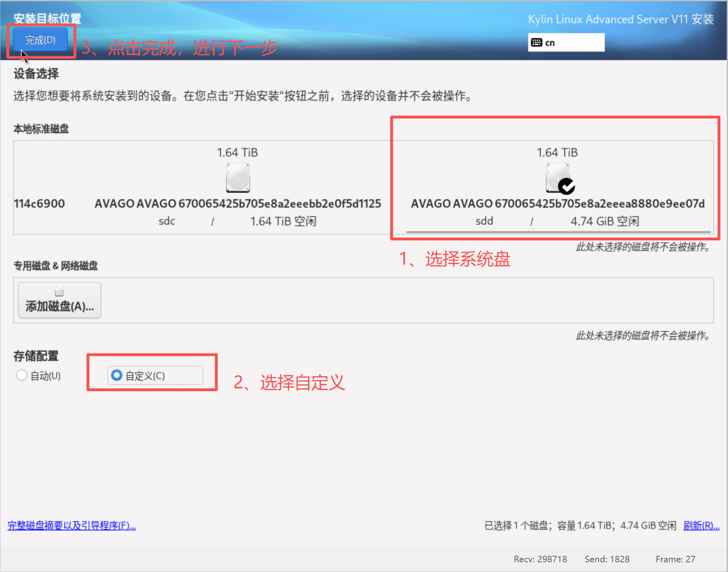
Task: Click the checkmark badge on sdd disk
Action: click(566, 186)
